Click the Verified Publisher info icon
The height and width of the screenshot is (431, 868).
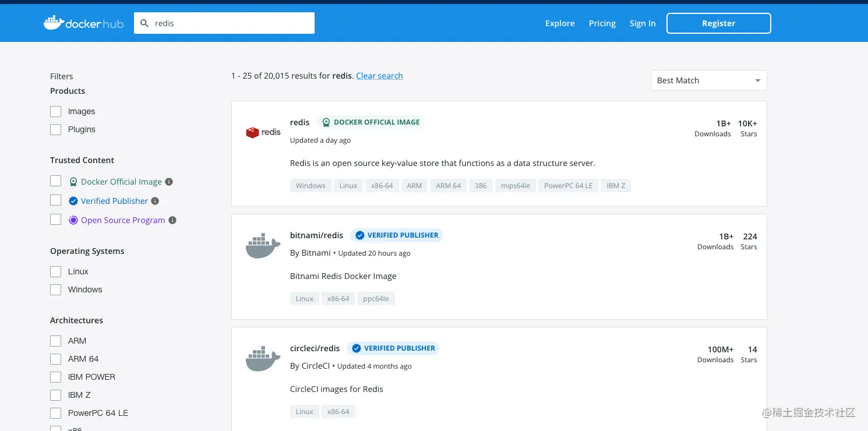[x=155, y=201]
